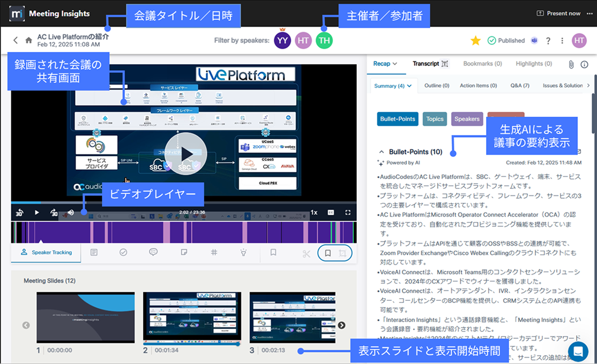Click the Speakers button
This screenshot has height=364, width=597.
point(467,119)
